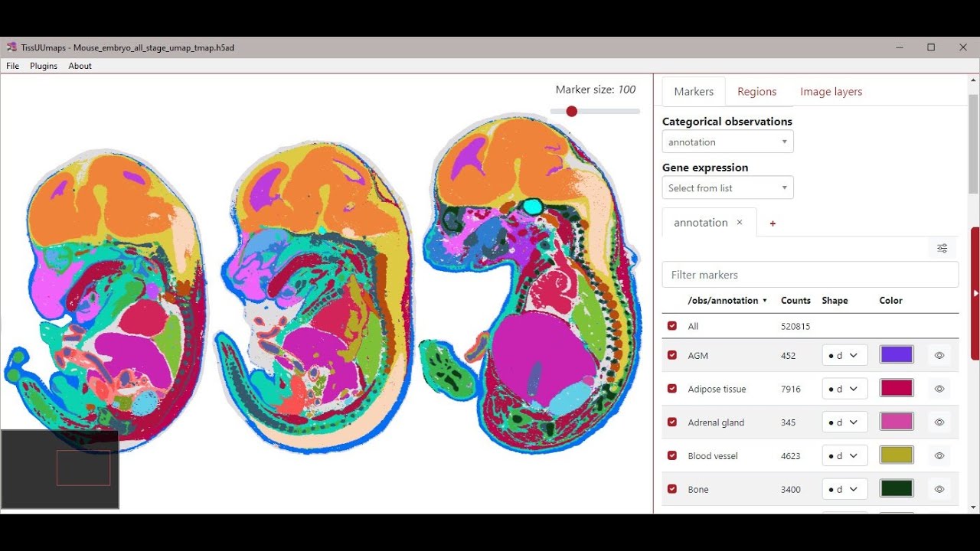
Task: Click the Color column header
Action: click(891, 301)
